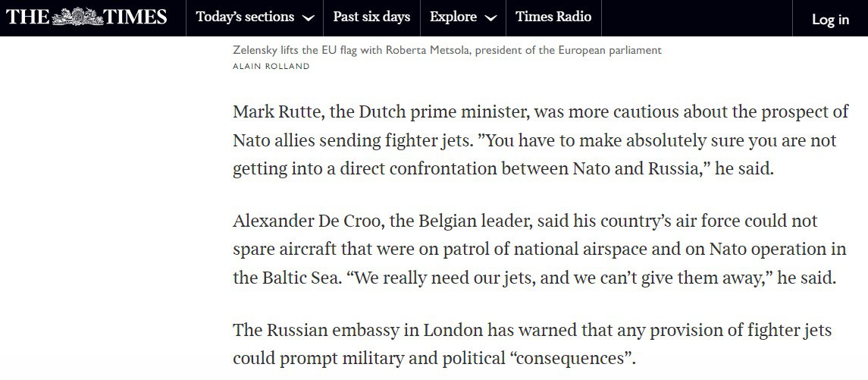The width and height of the screenshot is (868, 380).
Task: Click the word THE in the masthead
Action: [27, 17]
